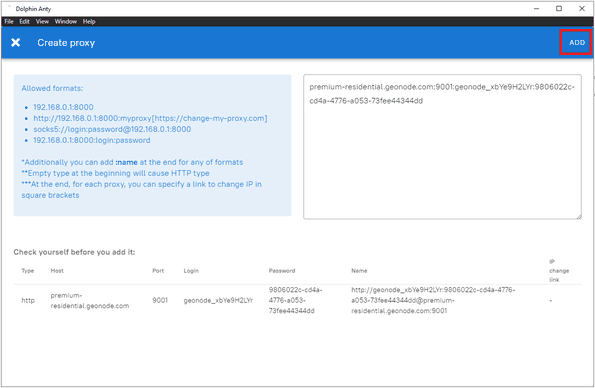Click the Empty type HTTP note
595x388 pixels.
pyautogui.click(x=115, y=173)
